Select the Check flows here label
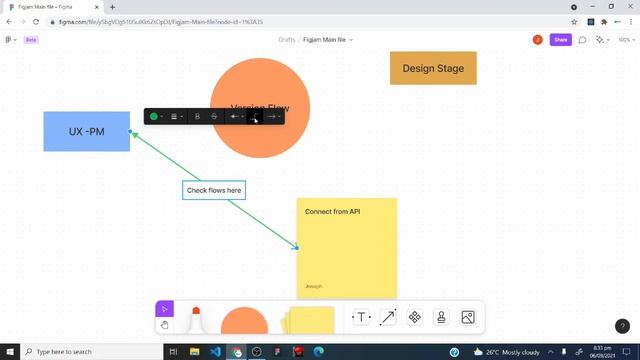Image resolution: width=640 pixels, height=360 pixels. [x=214, y=190]
